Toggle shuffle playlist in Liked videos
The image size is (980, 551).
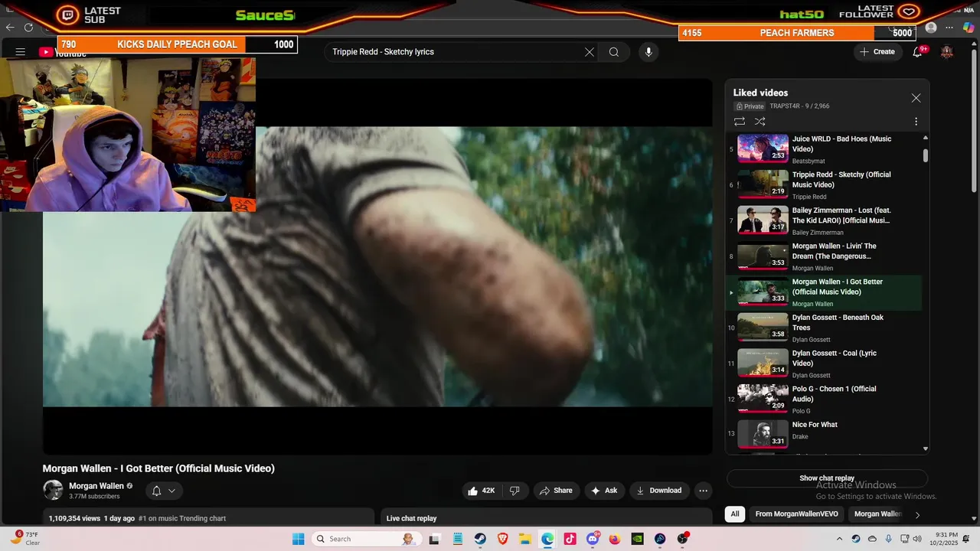pyautogui.click(x=759, y=122)
